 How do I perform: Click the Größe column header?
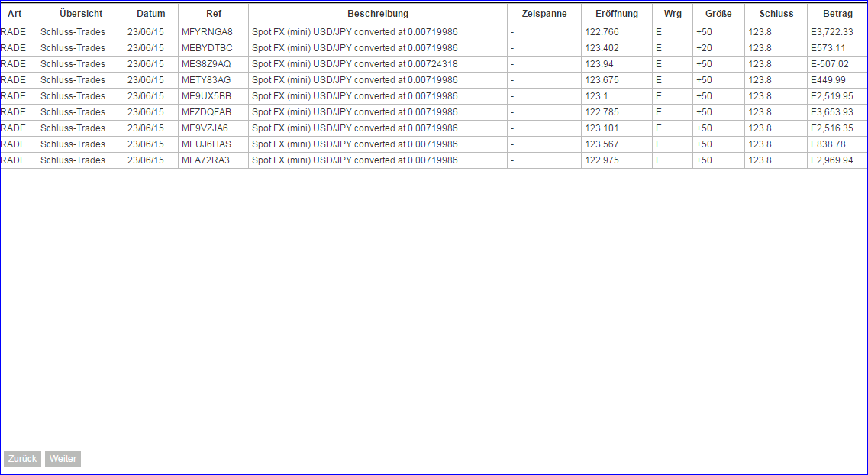(718, 14)
